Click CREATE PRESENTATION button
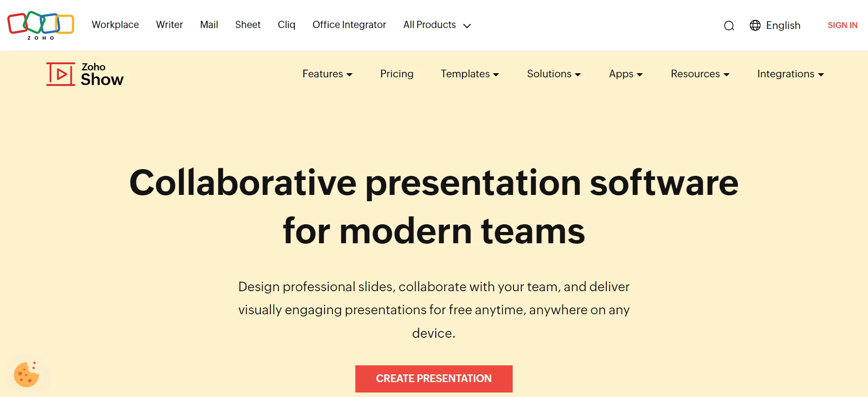This screenshot has width=868, height=397. click(x=434, y=378)
